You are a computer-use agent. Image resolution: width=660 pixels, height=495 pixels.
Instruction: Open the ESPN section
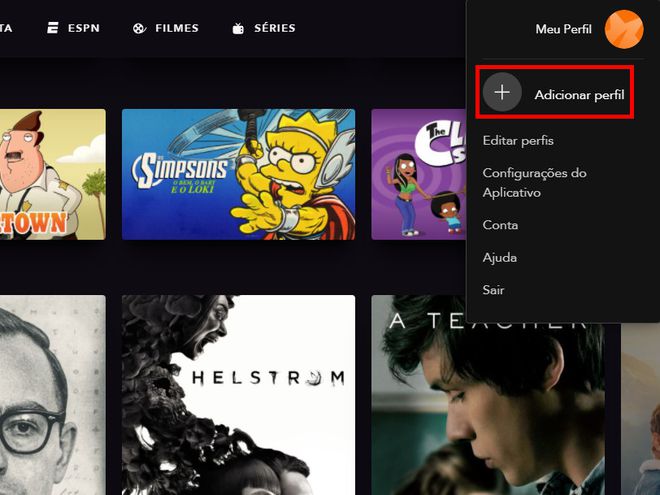click(73, 28)
